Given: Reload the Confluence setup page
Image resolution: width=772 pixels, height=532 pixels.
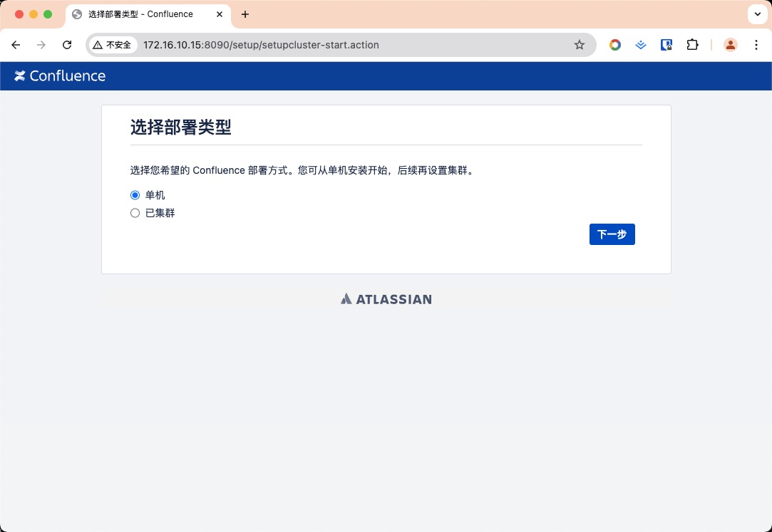Looking at the screenshot, I should pyautogui.click(x=67, y=45).
